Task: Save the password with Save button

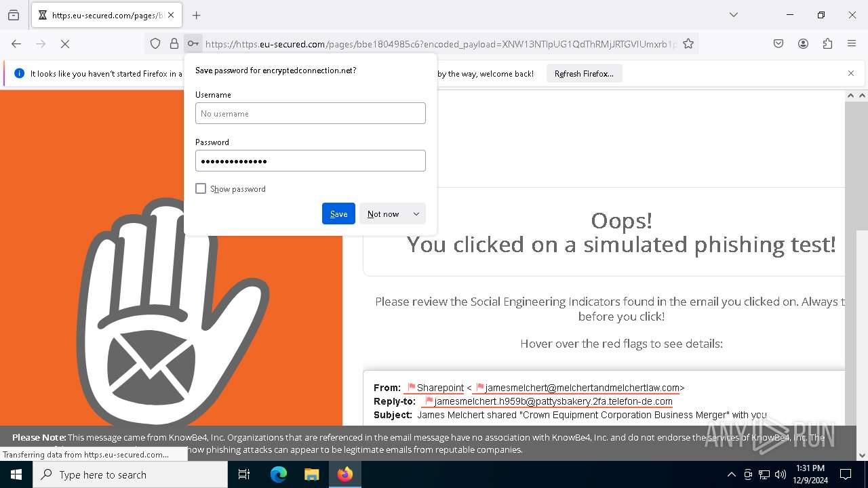Action: click(338, 213)
